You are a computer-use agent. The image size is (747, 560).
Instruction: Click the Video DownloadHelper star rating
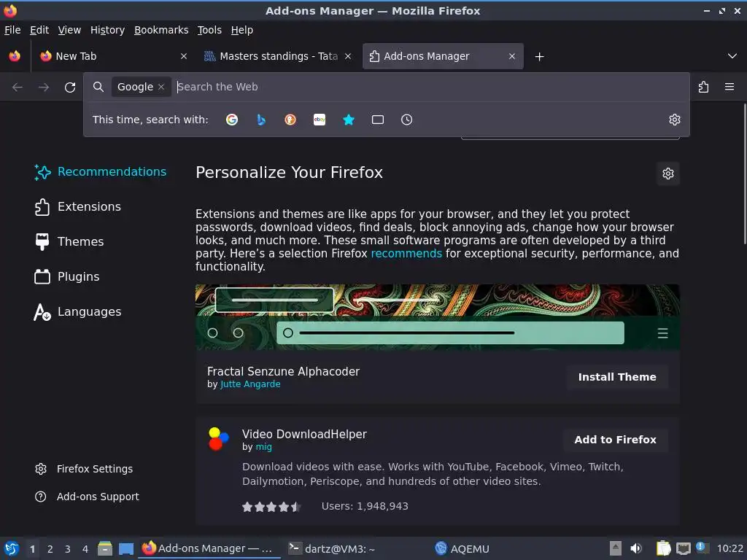tap(271, 507)
